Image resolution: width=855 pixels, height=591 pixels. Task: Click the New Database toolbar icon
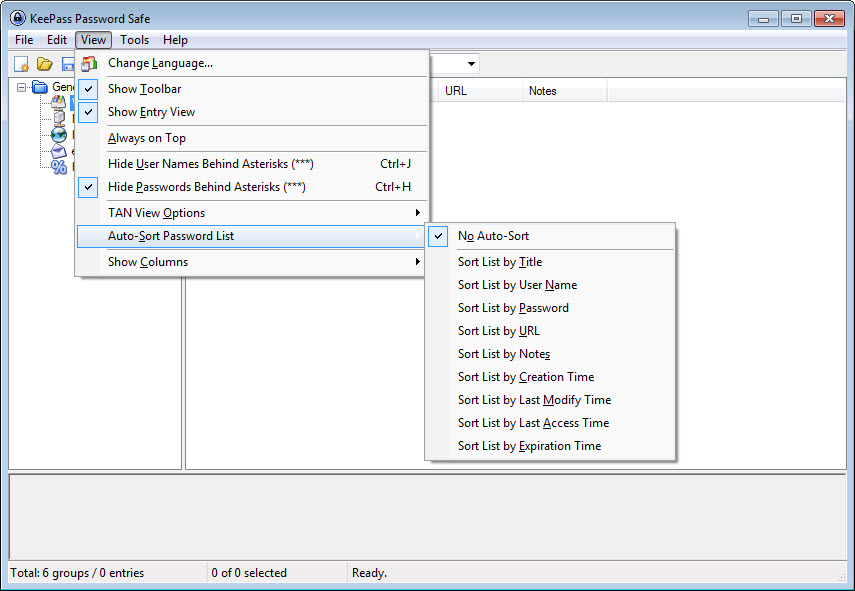click(x=21, y=64)
